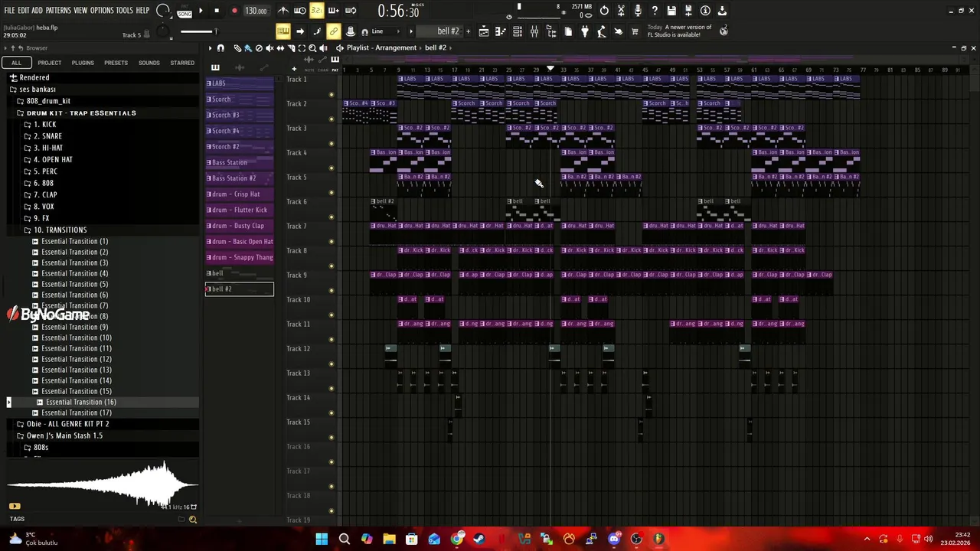Click the undo history icon
This screenshot has width=980, height=551.
[x=604, y=11]
